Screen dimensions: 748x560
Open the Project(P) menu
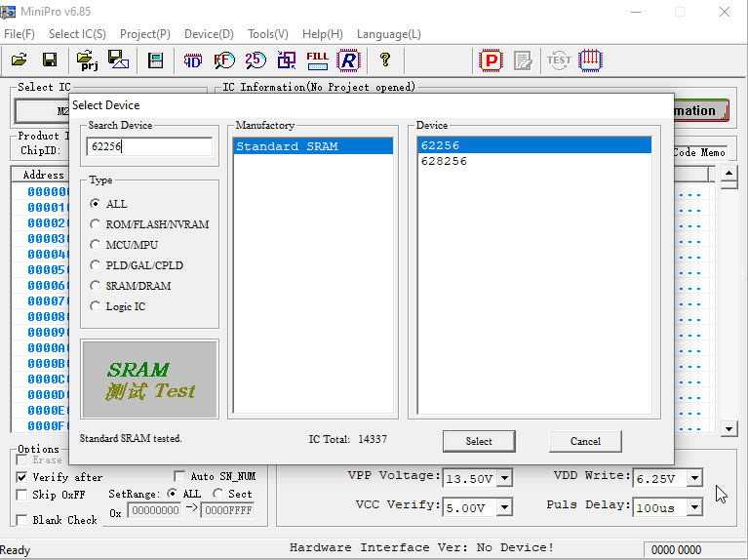(x=145, y=34)
